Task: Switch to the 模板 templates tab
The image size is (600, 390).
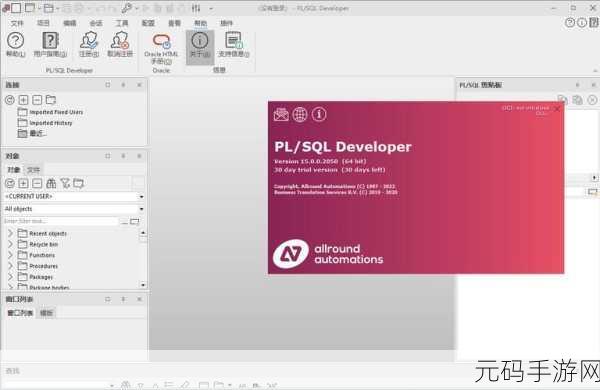Action: [x=47, y=313]
